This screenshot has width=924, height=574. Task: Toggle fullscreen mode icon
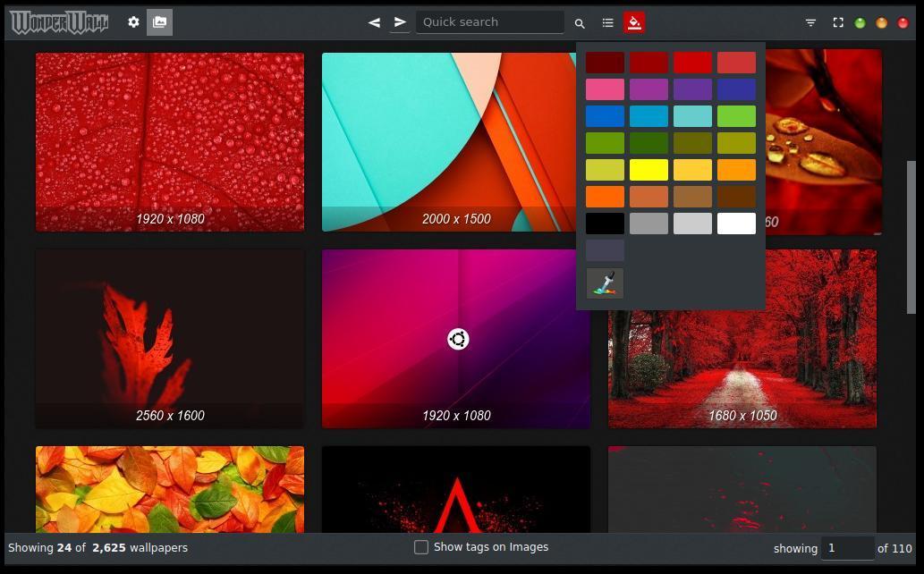click(x=838, y=22)
